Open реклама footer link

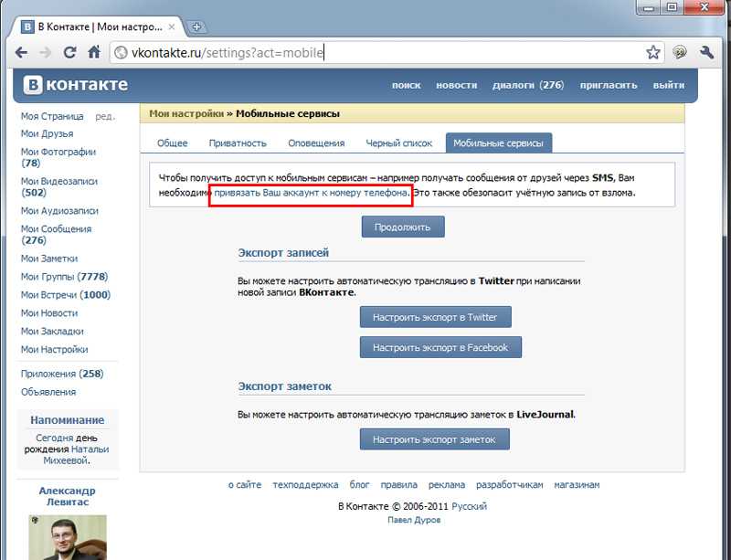coord(447,485)
